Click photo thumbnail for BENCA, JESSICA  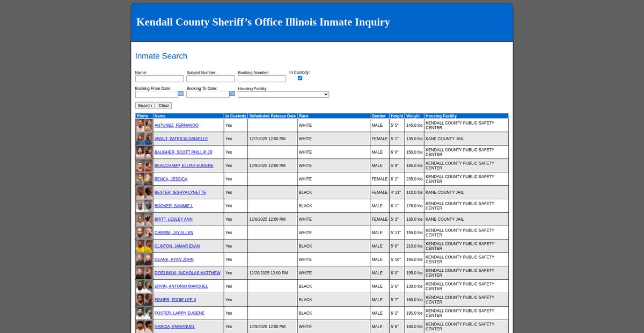144,179
